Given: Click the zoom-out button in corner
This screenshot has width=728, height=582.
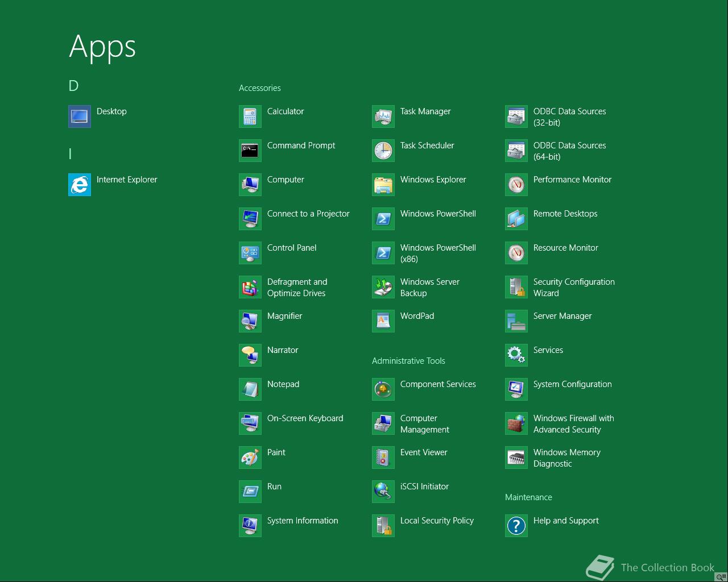Looking at the screenshot, I should (721, 577).
